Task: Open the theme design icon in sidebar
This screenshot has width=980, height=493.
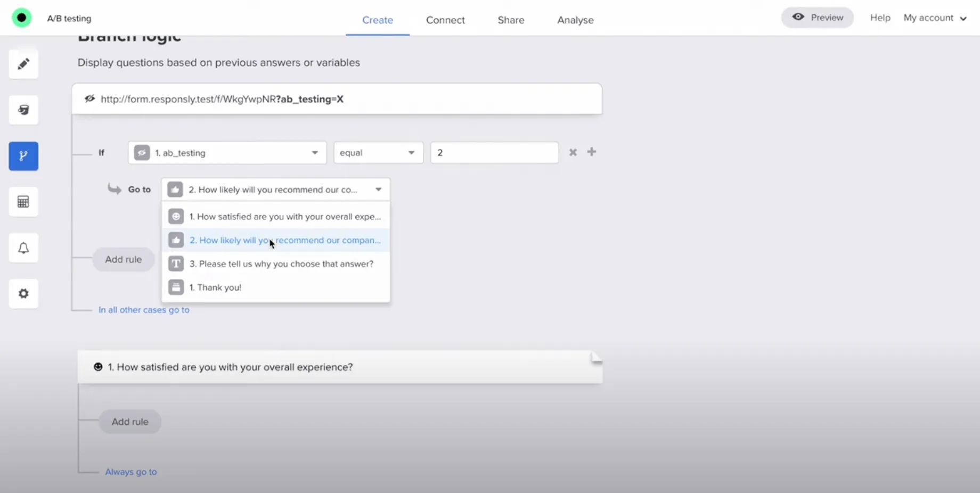Action: click(23, 110)
